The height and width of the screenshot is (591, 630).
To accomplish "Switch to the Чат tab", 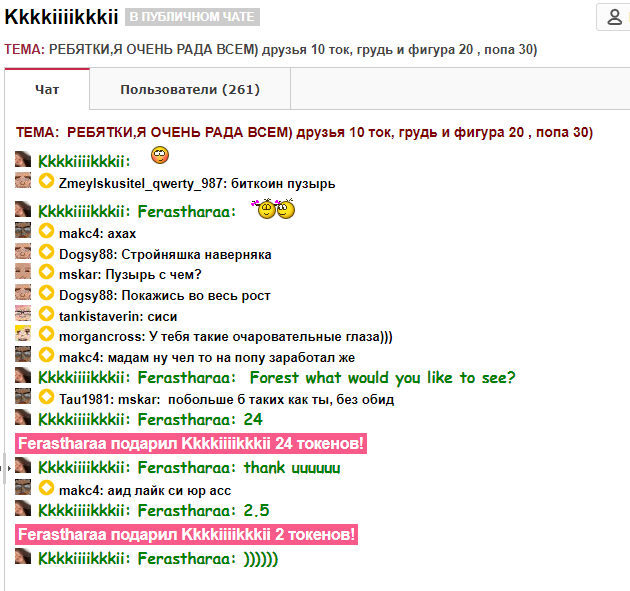I will tap(47, 90).
